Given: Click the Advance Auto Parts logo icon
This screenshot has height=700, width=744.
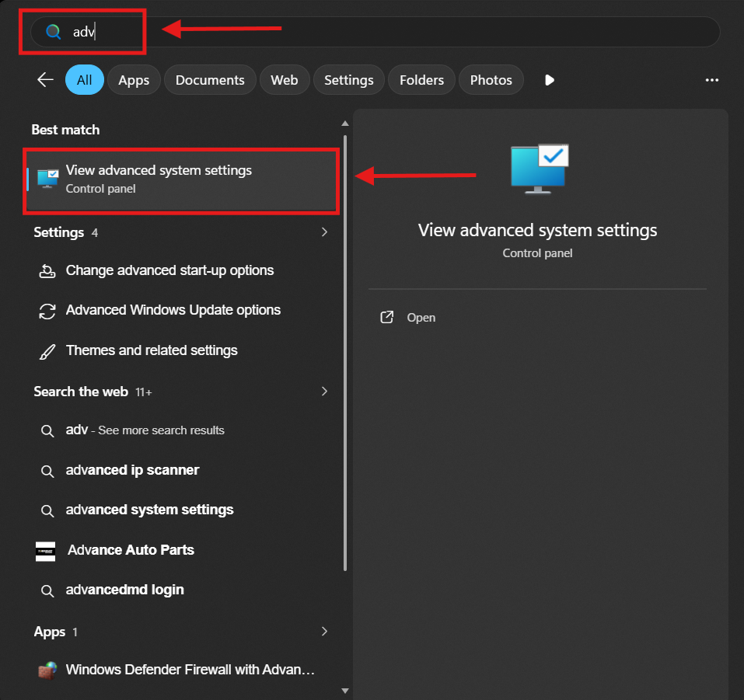Looking at the screenshot, I should 46,552.
